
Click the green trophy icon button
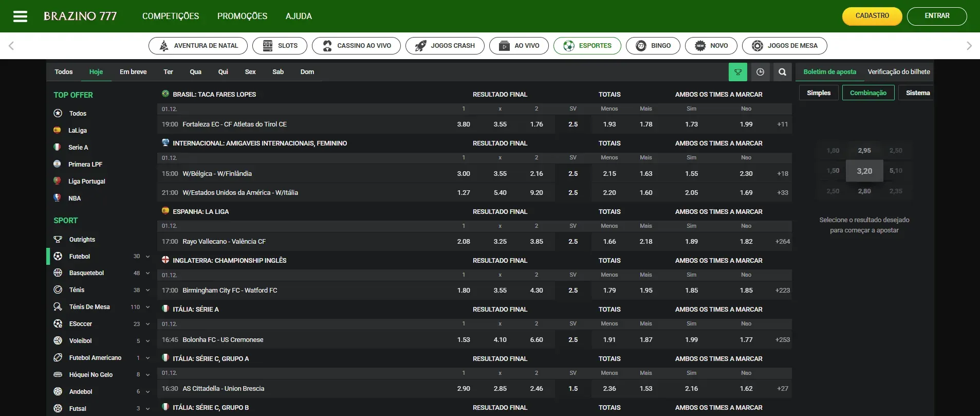(x=737, y=72)
